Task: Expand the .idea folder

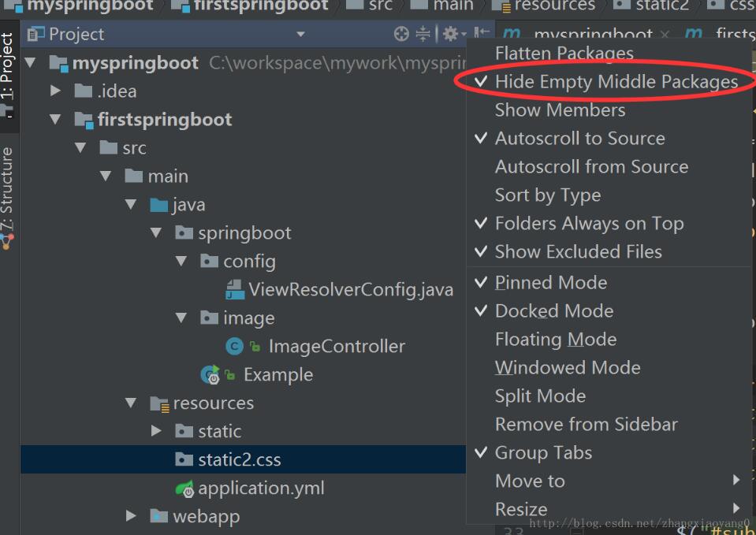Action: point(55,91)
